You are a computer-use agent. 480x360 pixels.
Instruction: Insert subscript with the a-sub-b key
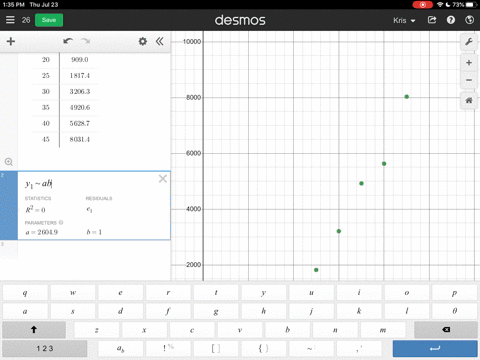coord(120,349)
